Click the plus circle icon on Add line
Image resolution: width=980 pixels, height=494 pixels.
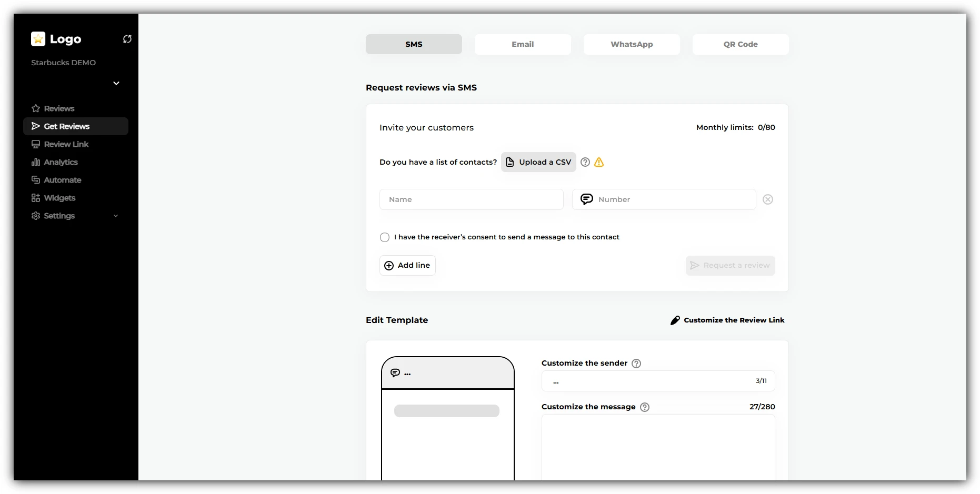(389, 266)
